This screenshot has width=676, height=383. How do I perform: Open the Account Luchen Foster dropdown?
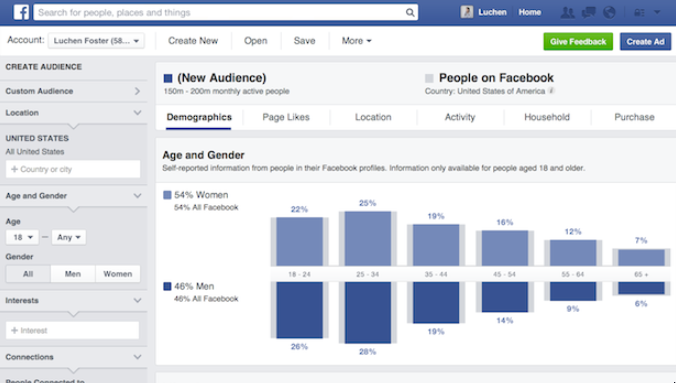tap(96, 41)
